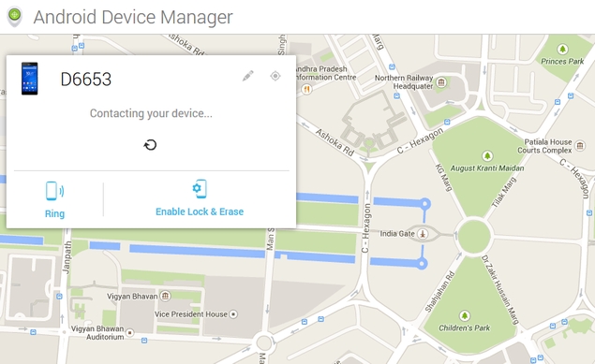Click the Android Device Manager title
This screenshot has width=595, height=364.
pyautogui.click(x=133, y=17)
